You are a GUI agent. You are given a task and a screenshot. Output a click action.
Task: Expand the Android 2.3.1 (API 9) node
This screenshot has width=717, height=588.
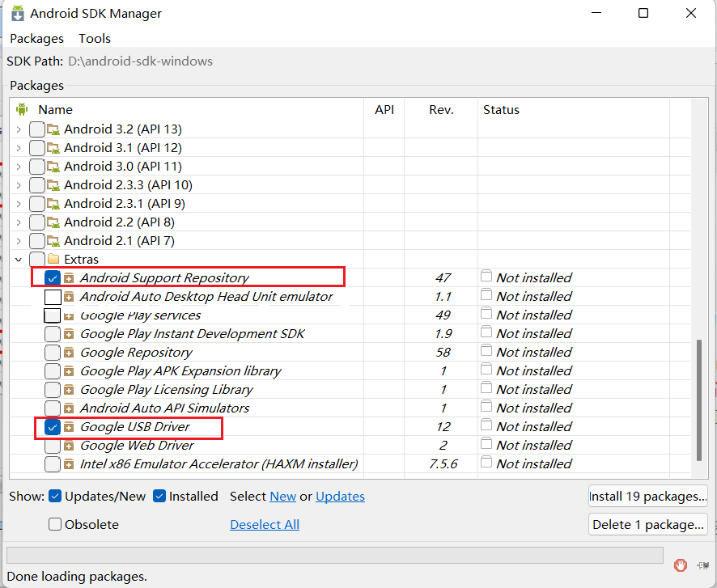(19, 204)
